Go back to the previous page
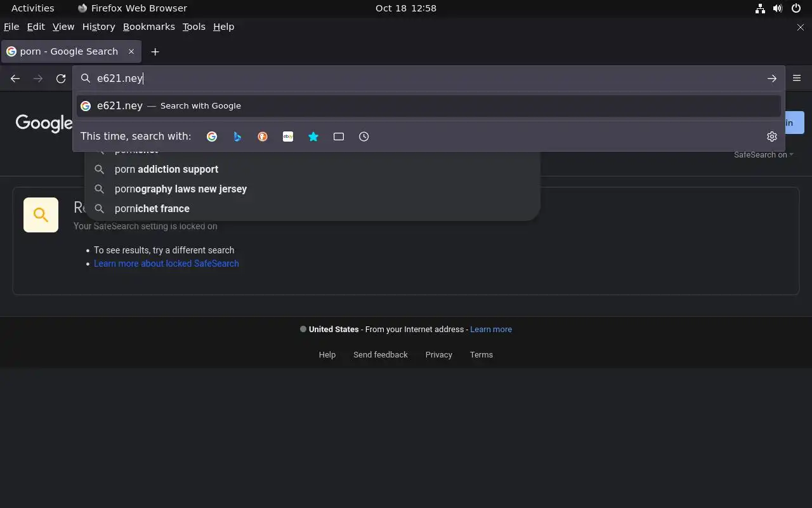 coord(15,79)
